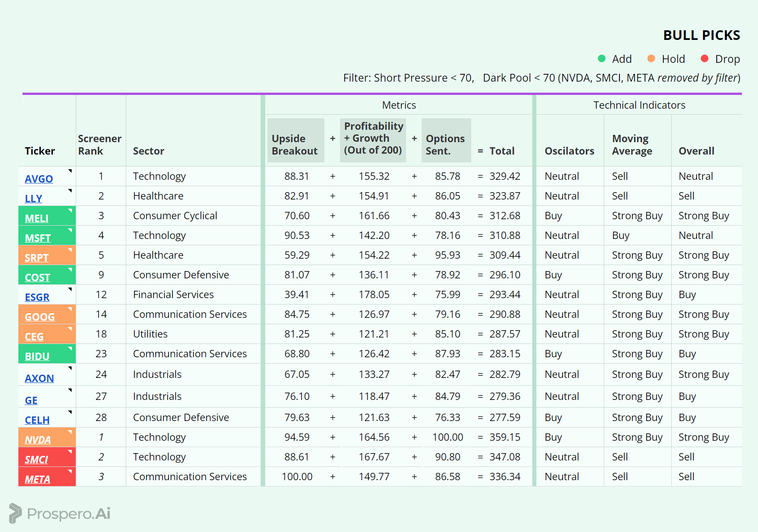Click the Screener Rank column header

100,144
